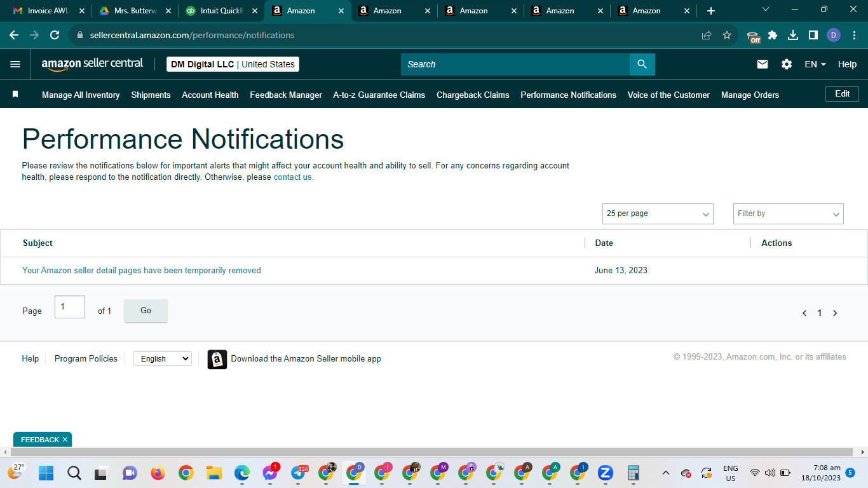Show hidden system tray icons

tap(666, 473)
